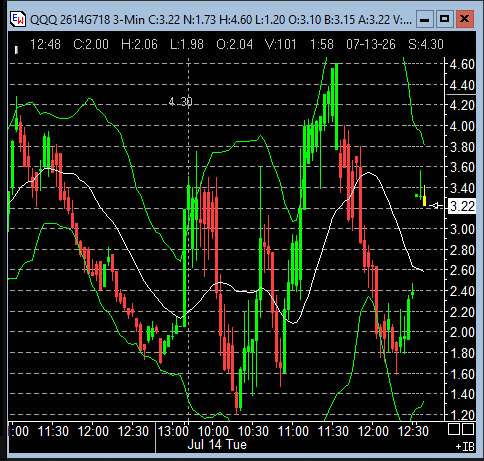Click the 3.00 price axis label
The width and height of the screenshot is (484, 461).
462,229
